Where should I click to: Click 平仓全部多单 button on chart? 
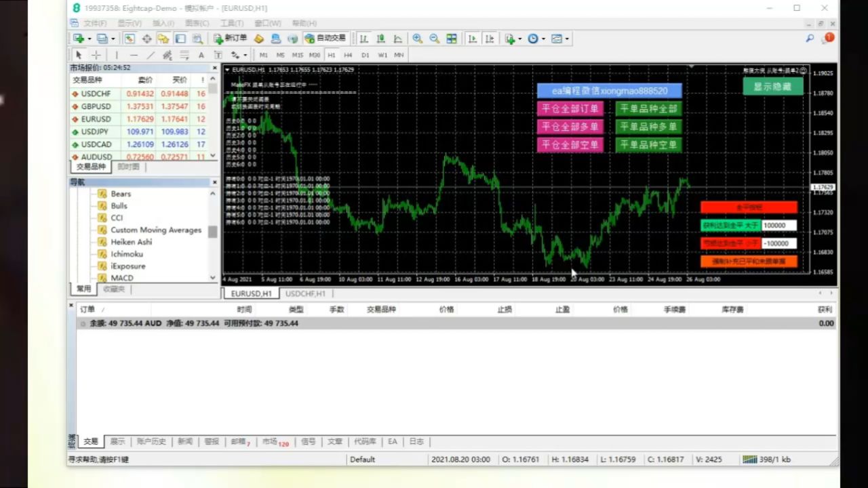570,127
